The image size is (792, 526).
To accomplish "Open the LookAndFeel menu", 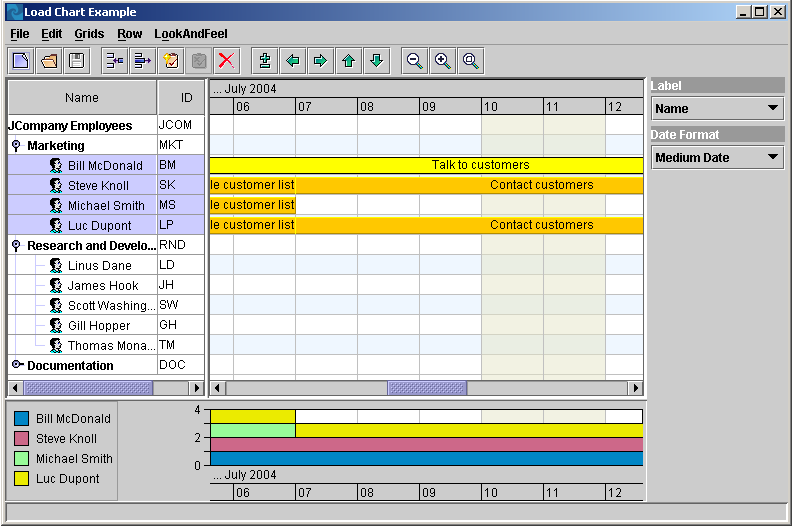I will pyautogui.click(x=191, y=34).
